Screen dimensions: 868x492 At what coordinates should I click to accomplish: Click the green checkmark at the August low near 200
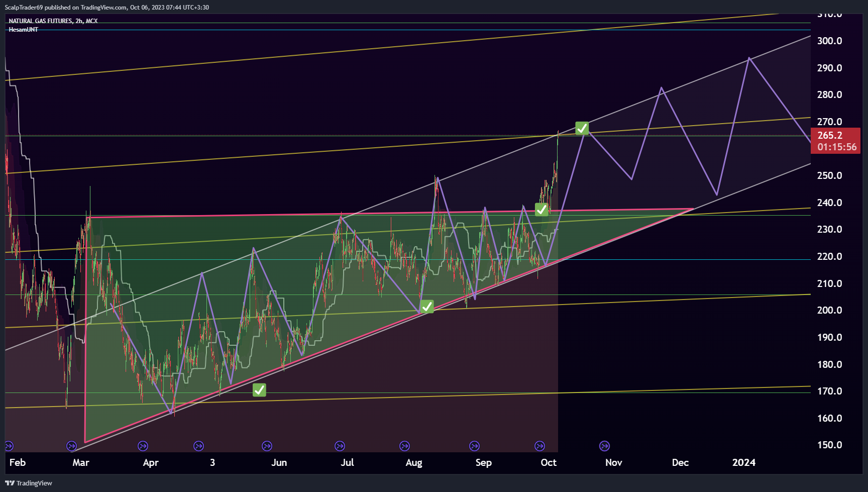point(427,306)
